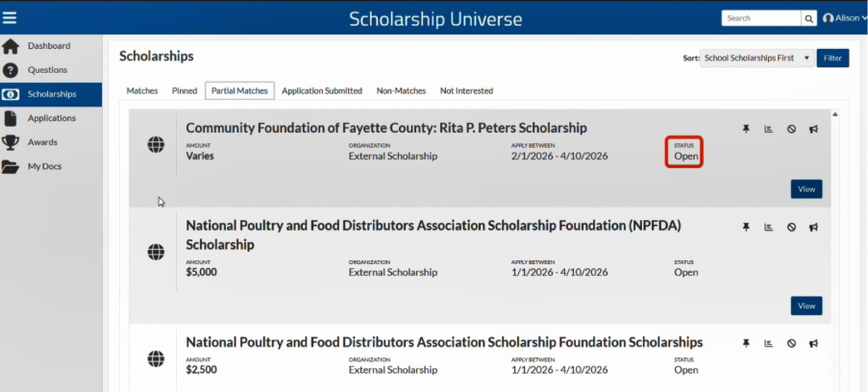Pin the $2,500 NPFDA Foundation Scholarships
Viewport: 868px width, 392px height.
click(746, 343)
